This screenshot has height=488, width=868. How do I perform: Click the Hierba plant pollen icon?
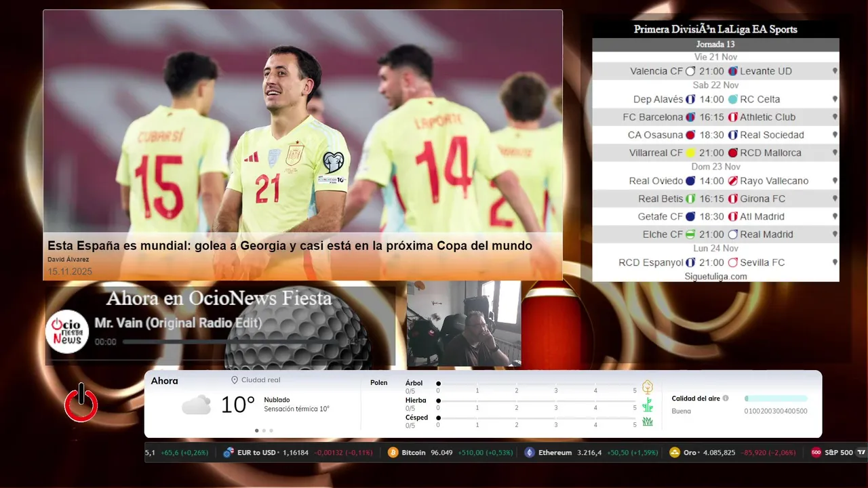point(648,405)
